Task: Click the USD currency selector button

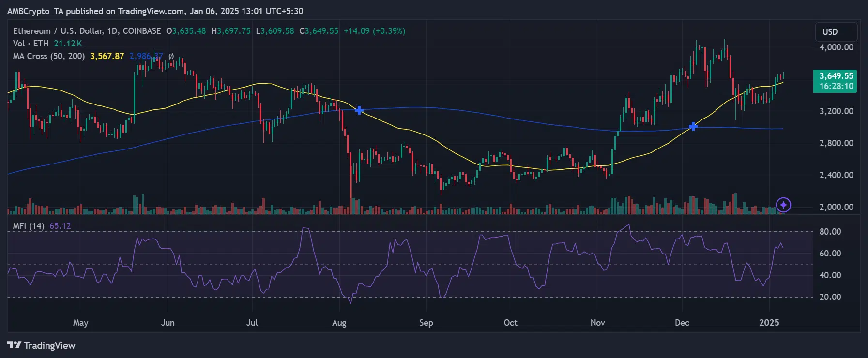Action: click(x=836, y=32)
